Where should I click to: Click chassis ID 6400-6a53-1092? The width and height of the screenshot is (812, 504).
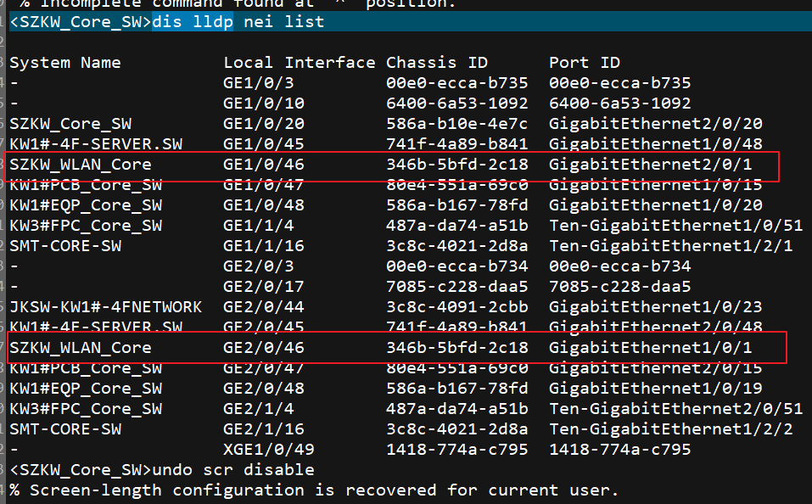point(457,104)
